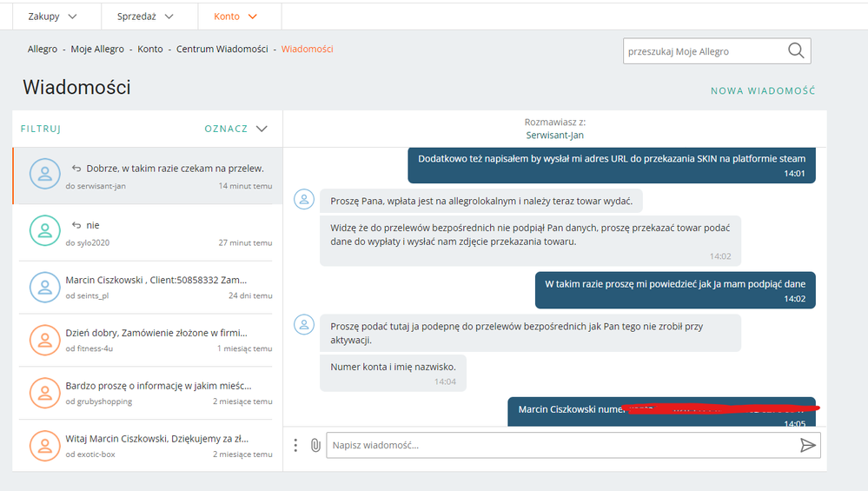Go to Allegro breadcrumb link
Screen dimensions: 868x491
43,50
